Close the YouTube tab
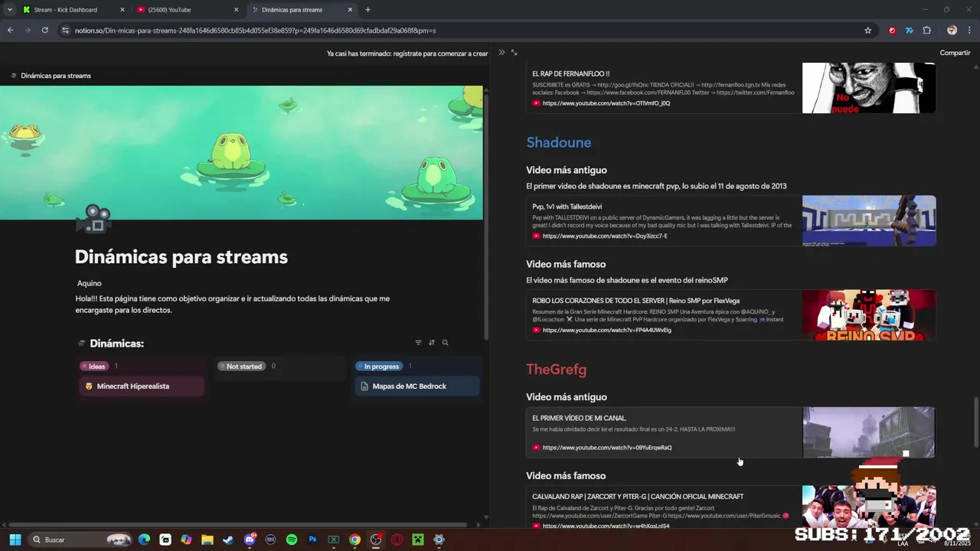This screenshot has width=980, height=551. 236,10
